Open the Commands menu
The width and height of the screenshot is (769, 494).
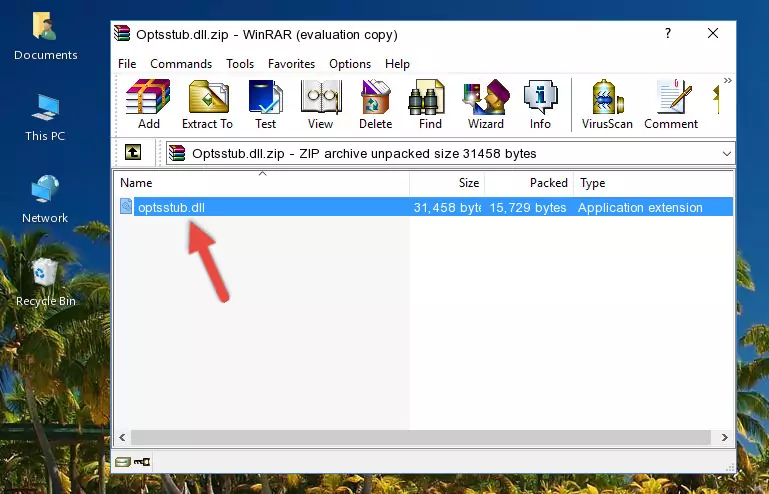coord(181,64)
